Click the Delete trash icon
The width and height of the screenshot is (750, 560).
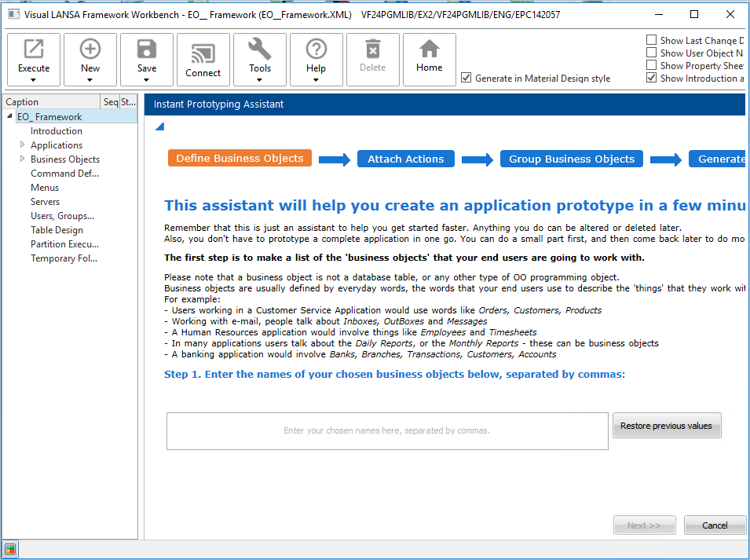[x=372, y=49]
